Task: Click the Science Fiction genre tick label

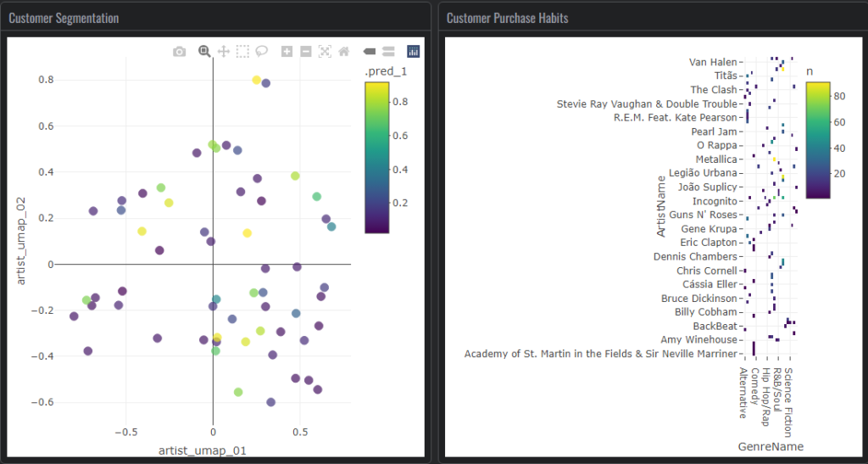Action: click(788, 402)
